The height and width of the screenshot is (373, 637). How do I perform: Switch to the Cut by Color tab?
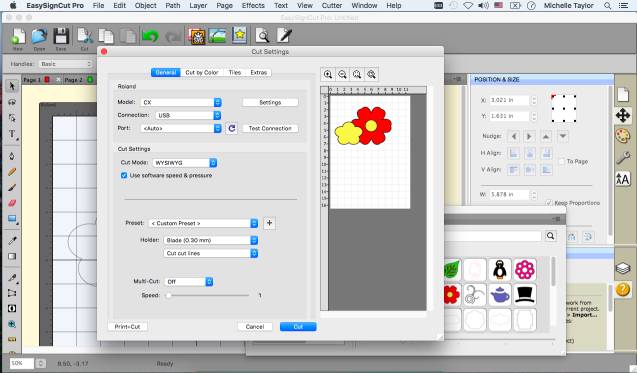(202, 72)
